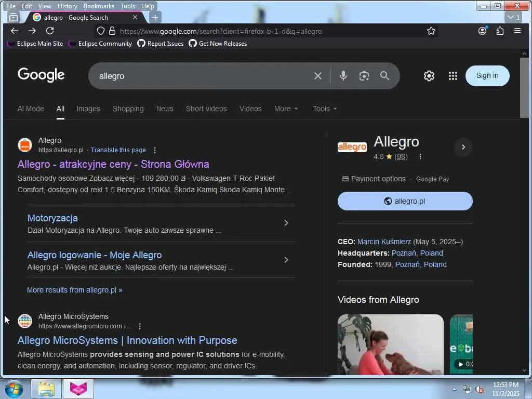The width and height of the screenshot is (532, 399).
Task: Click the page vertical scrollbar thumb
Action: 524,88
